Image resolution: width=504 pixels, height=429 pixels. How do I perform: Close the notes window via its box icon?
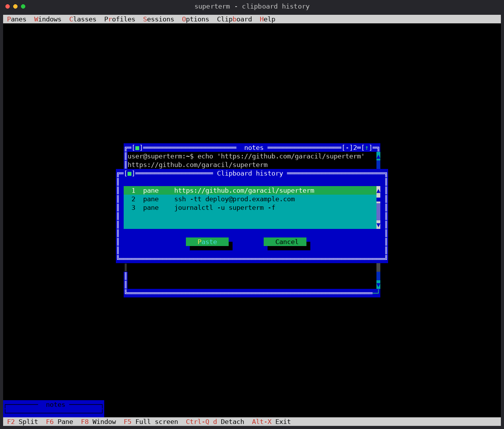tap(137, 148)
